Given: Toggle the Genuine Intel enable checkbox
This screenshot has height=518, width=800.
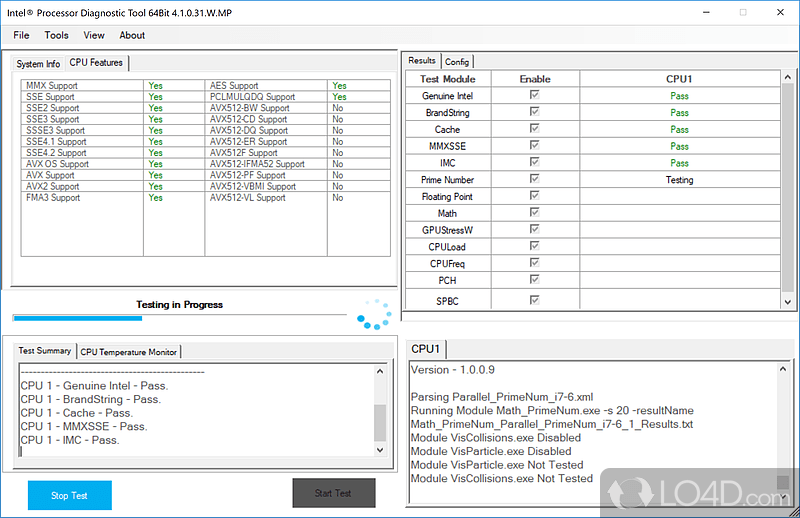Looking at the screenshot, I should (535, 94).
